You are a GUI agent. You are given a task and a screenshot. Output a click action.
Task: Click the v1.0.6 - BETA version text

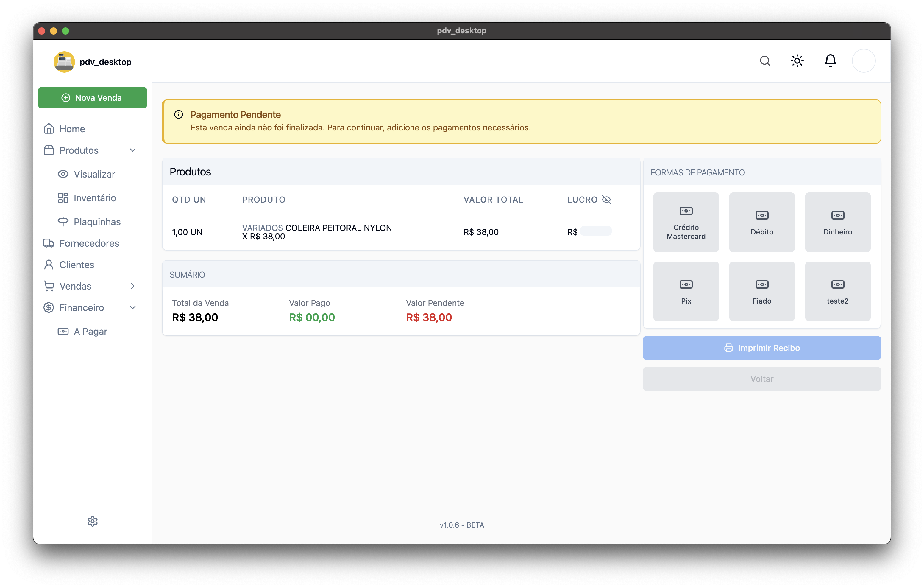tap(462, 525)
